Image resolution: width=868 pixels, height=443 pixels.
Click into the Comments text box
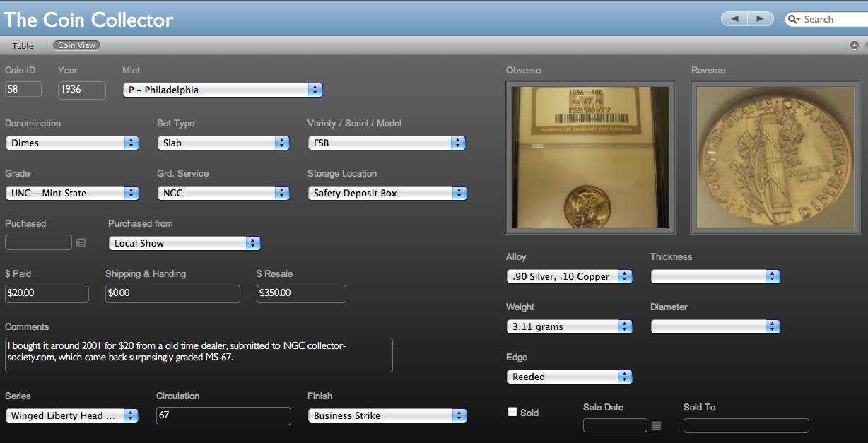[199, 355]
